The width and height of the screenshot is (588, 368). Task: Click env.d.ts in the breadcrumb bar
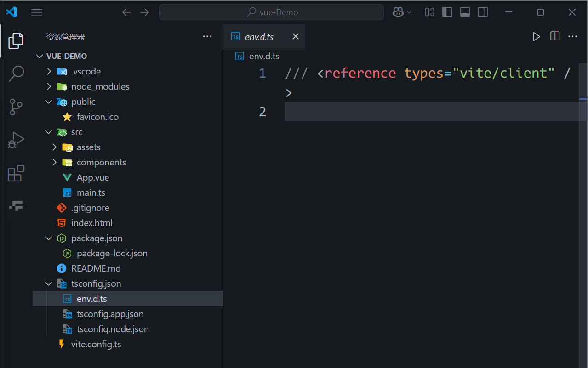point(264,57)
